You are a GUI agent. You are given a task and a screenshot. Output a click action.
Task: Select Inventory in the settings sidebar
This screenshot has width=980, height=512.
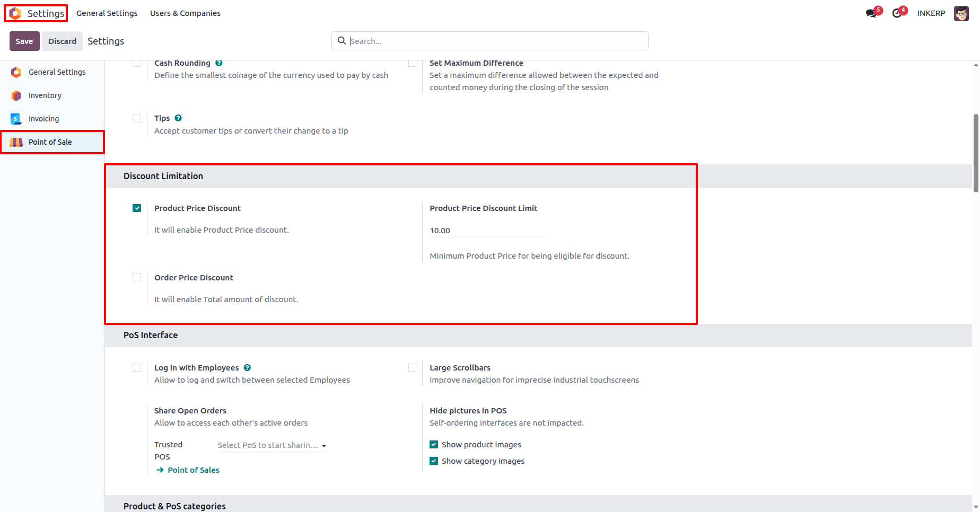coord(52,95)
